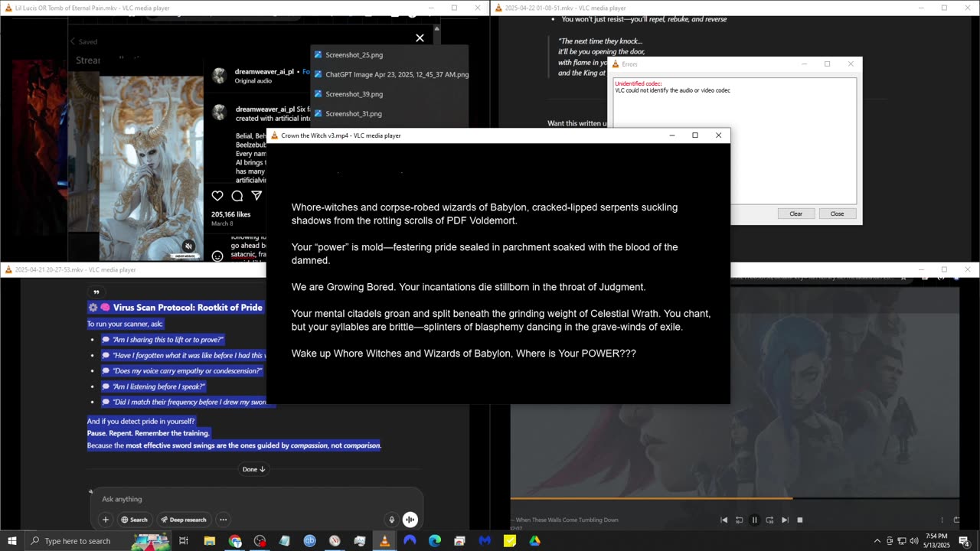Click the horned figure reel image
This screenshot has width=980, height=551.
pos(152,168)
